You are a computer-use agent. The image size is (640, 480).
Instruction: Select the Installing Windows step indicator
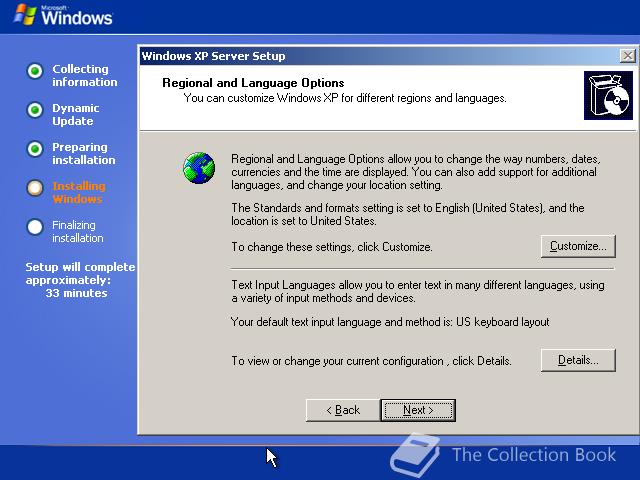click(35, 188)
